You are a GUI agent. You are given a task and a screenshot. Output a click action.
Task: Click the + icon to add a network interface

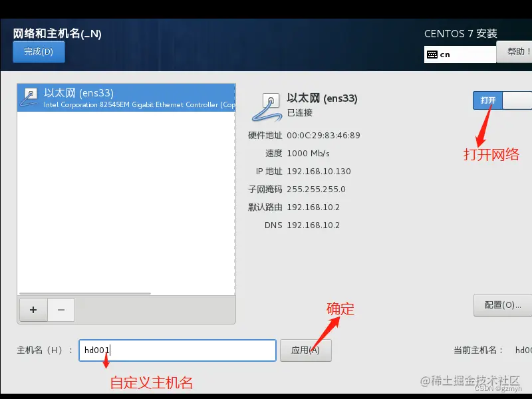click(33, 309)
